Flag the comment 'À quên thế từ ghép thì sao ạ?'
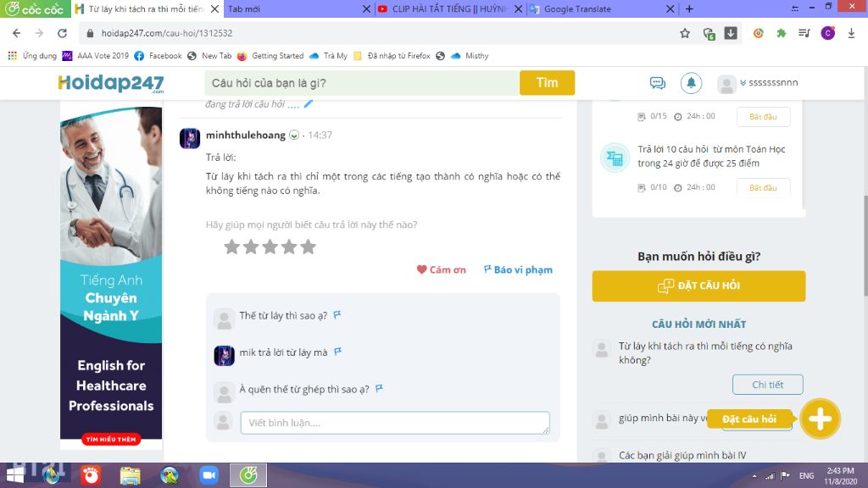868x488 pixels. pyautogui.click(x=379, y=388)
